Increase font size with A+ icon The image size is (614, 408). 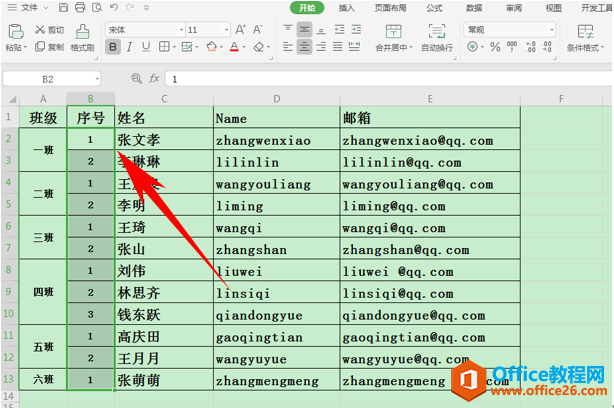point(240,29)
